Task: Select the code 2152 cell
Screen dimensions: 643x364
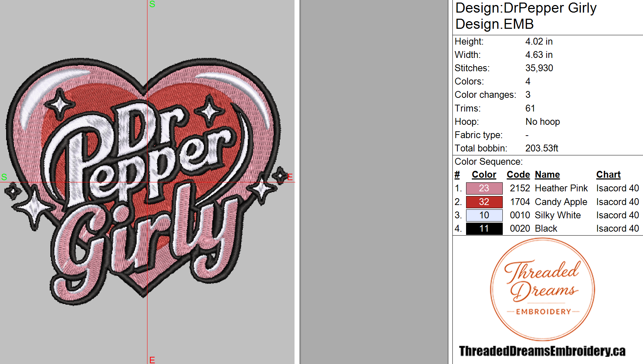Action: pos(520,188)
